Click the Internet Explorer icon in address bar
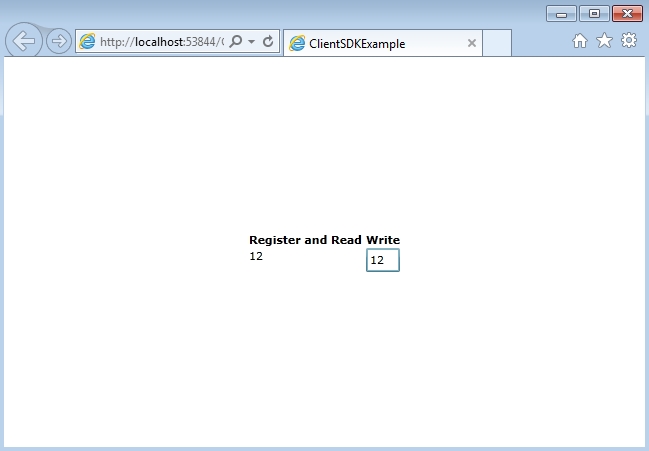The width and height of the screenshot is (649, 451). pos(88,42)
